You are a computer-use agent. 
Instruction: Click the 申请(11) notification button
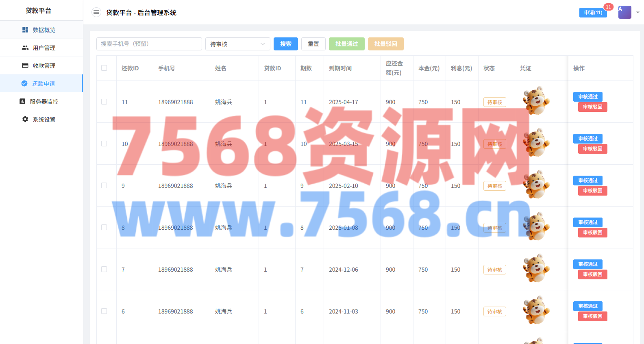pos(593,13)
